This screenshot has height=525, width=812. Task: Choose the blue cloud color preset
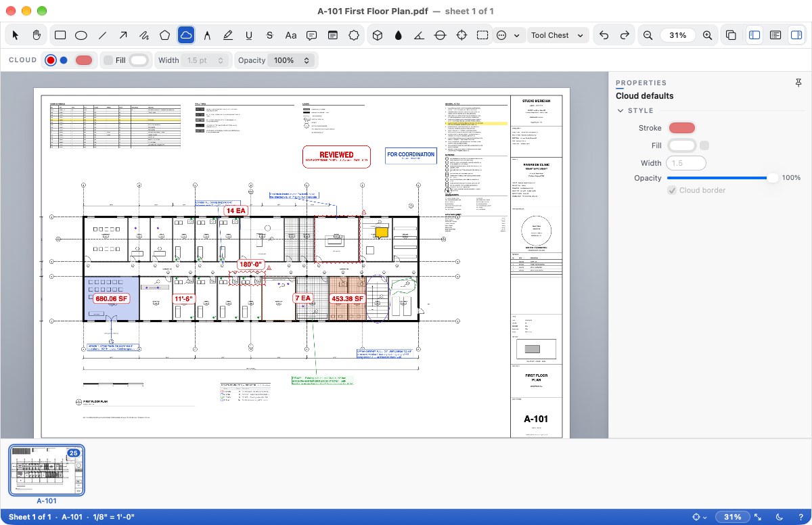(x=64, y=60)
